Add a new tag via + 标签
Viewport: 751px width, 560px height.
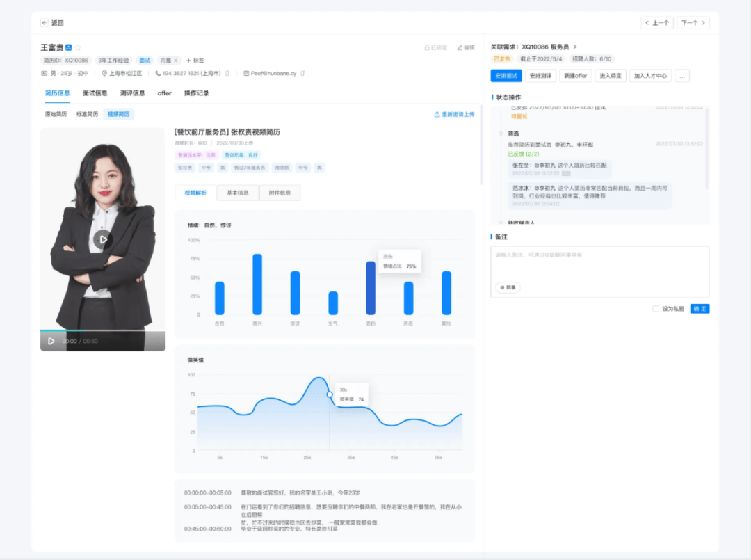(195, 61)
